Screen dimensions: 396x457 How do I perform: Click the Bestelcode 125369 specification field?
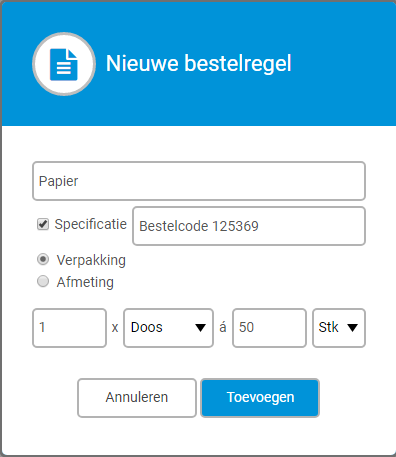(249, 226)
